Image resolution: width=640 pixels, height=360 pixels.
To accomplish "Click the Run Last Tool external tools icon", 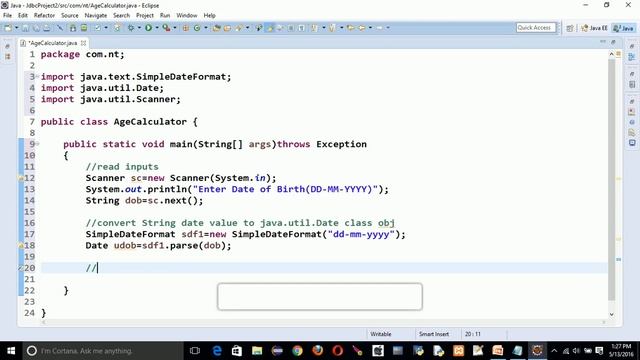I will click(166, 28).
